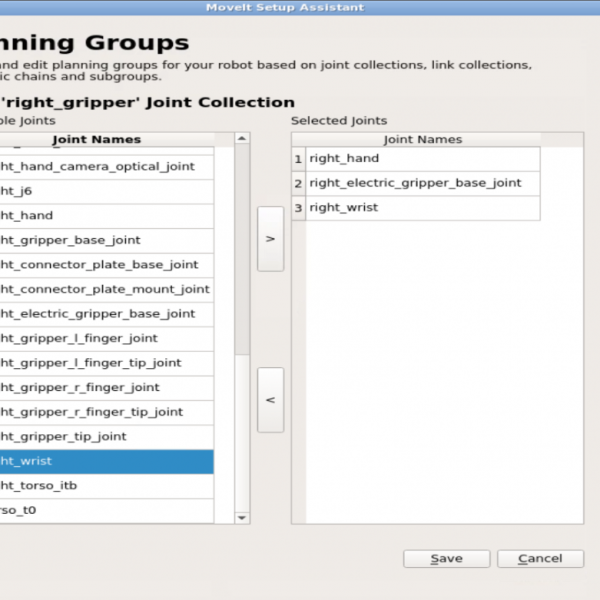Select the so_t0 joint row
This screenshot has width=600, height=600.
[x=107, y=510]
